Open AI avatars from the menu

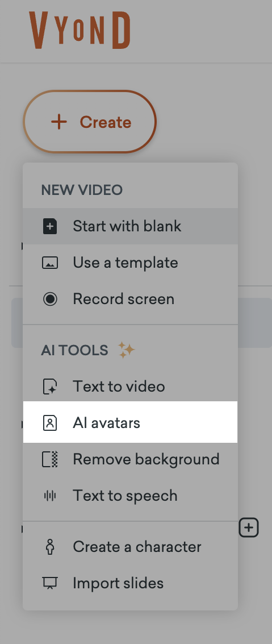coord(131,422)
